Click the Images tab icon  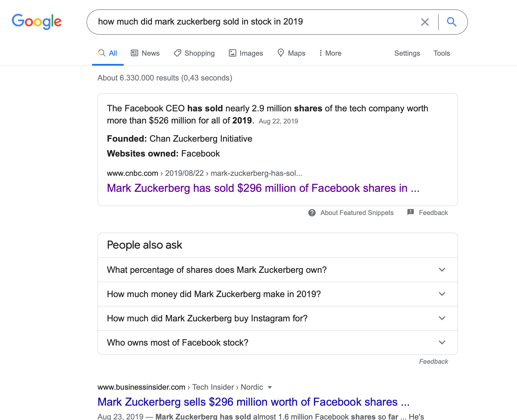(232, 53)
